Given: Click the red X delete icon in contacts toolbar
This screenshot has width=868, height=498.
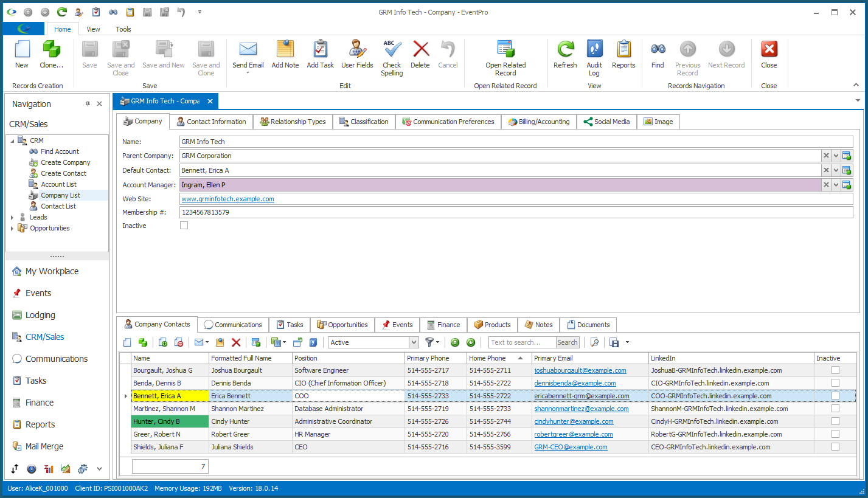Looking at the screenshot, I should (x=236, y=342).
